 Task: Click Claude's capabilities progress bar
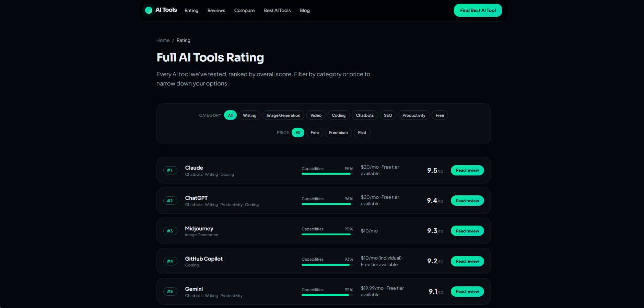point(327,174)
